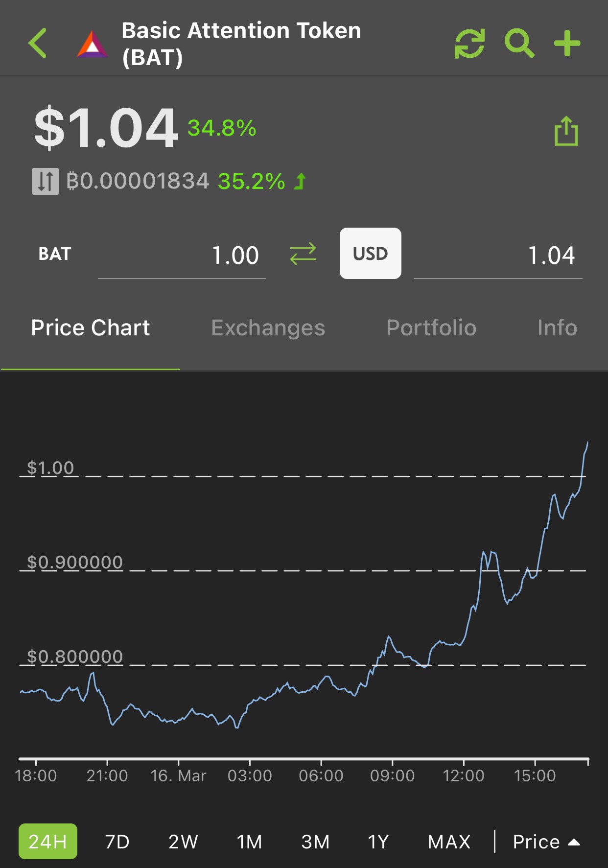This screenshot has width=608, height=868.
Task: Edit the BAT amount field 1.00
Action: tap(182, 256)
